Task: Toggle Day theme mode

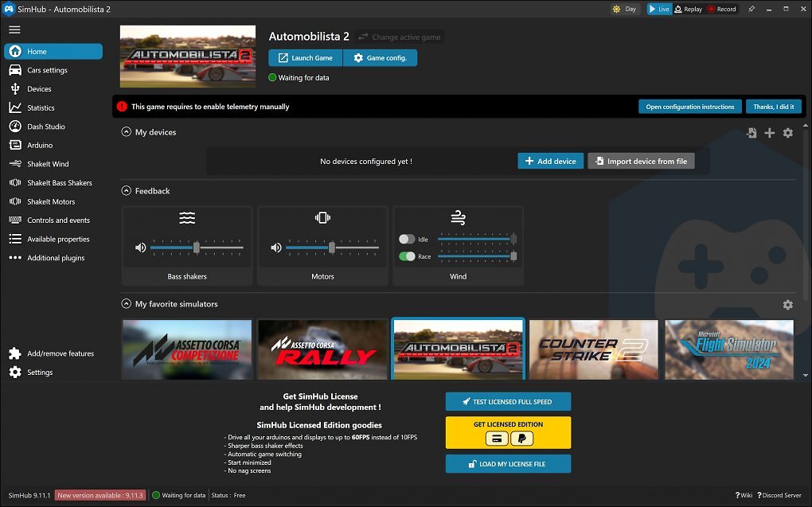Action: click(625, 9)
